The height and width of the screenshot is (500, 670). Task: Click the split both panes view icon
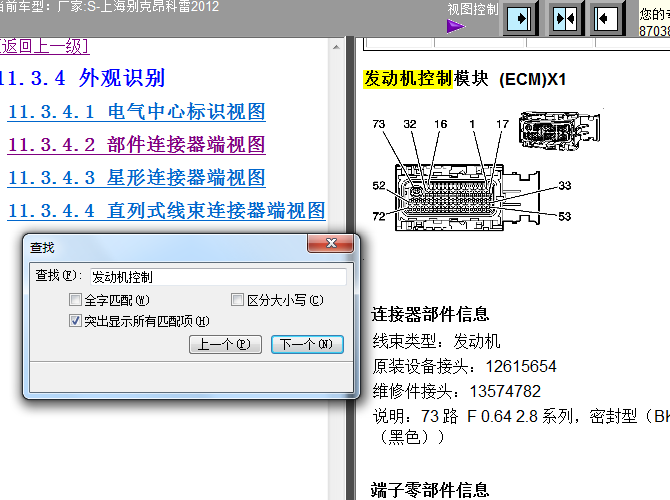pos(565,19)
